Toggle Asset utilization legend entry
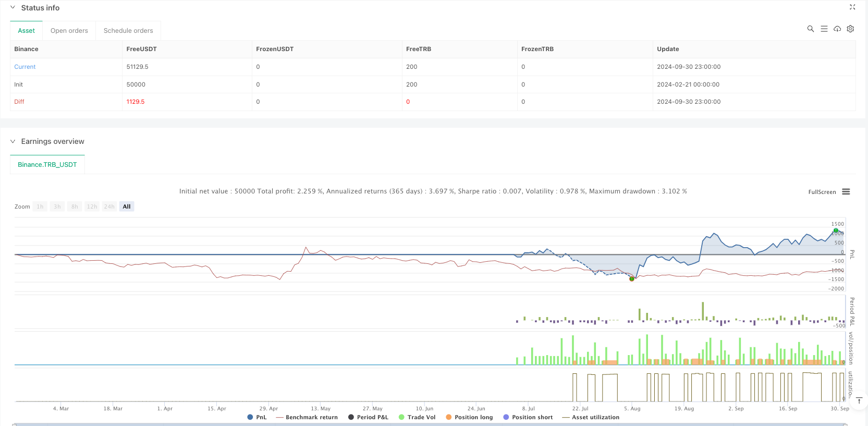 pyautogui.click(x=591, y=417)
